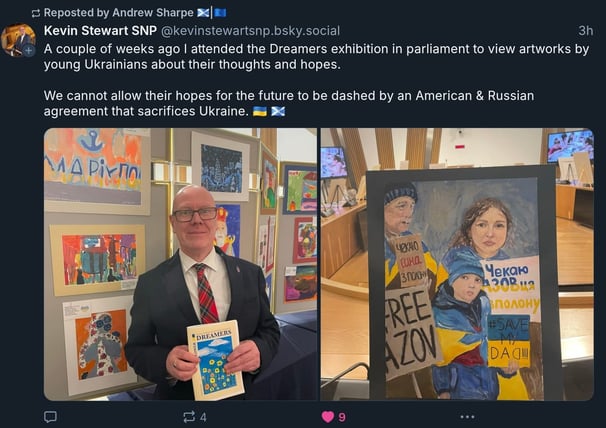Viewport: 606px width, 428px height.
Task: View the right photo of Free Azov painting
Action: point(457,264)
